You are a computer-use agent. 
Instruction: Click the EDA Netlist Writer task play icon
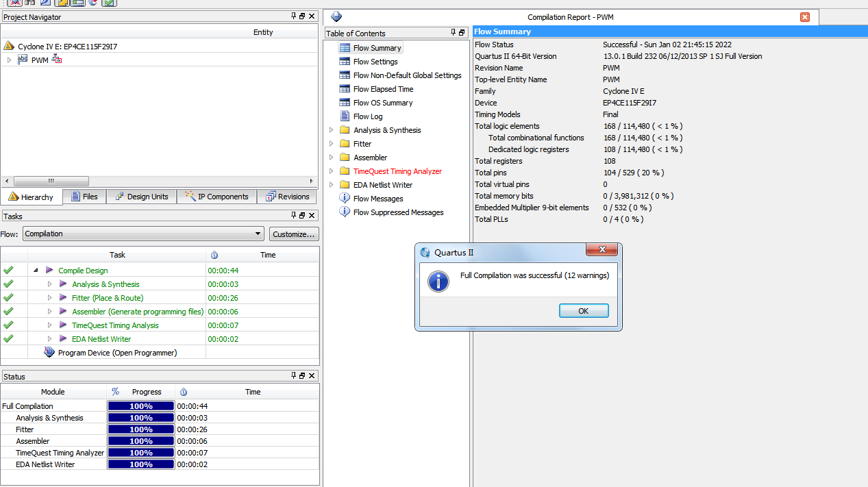(x=63, y=339)
